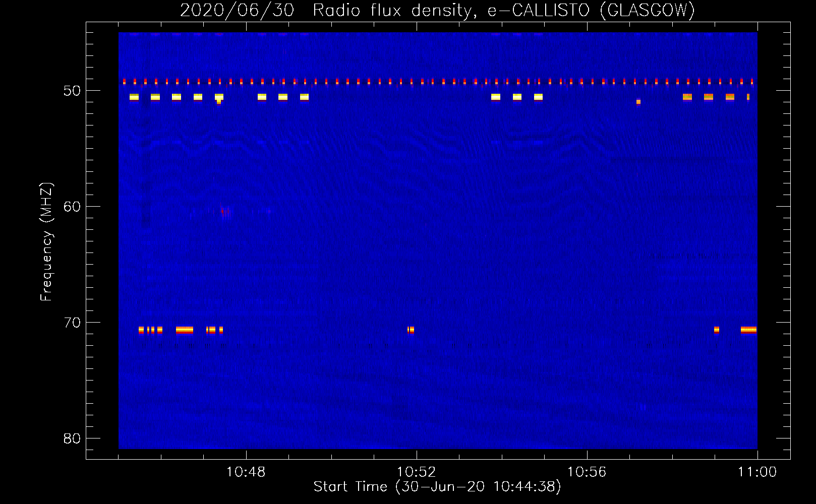Viewport: 816px width, 504px height.
Task: Click the 10:56 time tick label
Action: point(587,472)
